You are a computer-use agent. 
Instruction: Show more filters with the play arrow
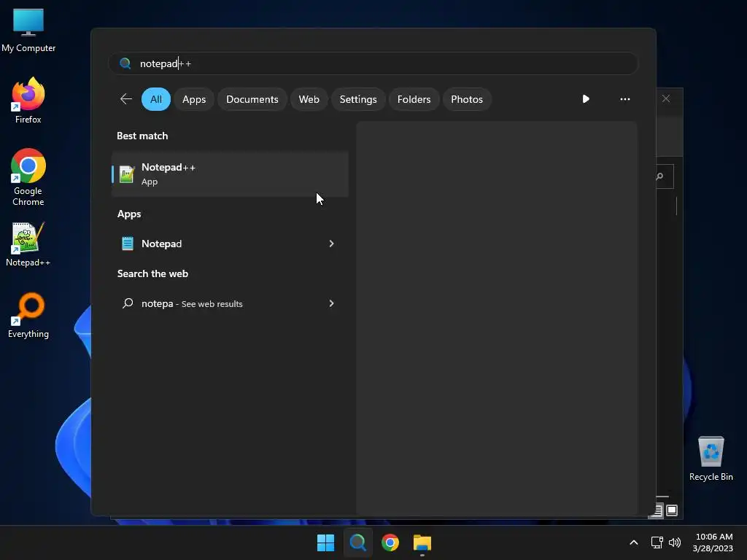coord(586,99)
